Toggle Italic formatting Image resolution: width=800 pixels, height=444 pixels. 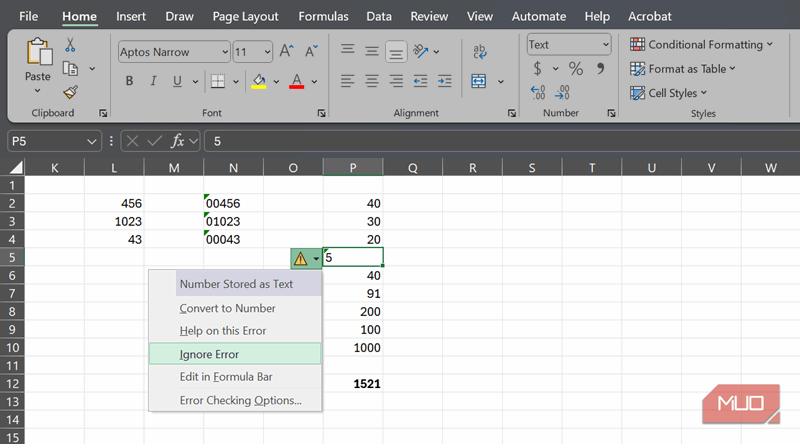pos(153,81)
